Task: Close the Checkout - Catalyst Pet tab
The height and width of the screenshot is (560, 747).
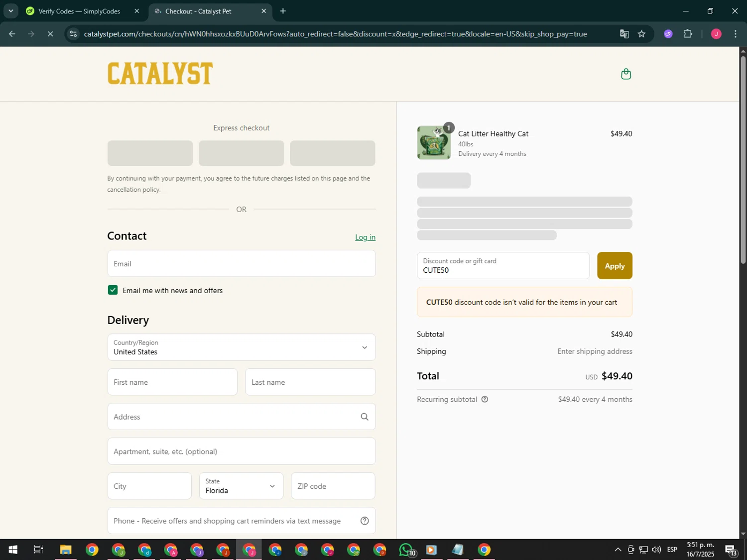Action: point(264,11)
